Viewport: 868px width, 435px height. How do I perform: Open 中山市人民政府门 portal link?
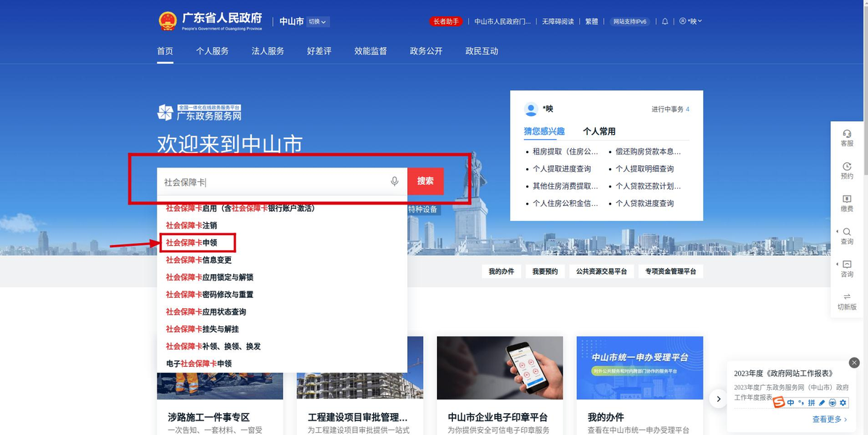point(502,22)
